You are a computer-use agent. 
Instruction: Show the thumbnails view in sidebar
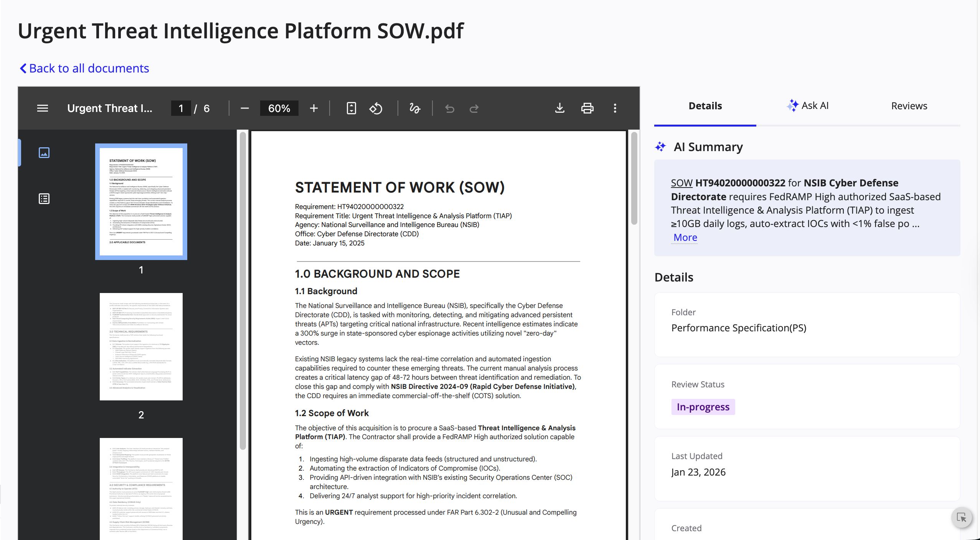point(44,153)
